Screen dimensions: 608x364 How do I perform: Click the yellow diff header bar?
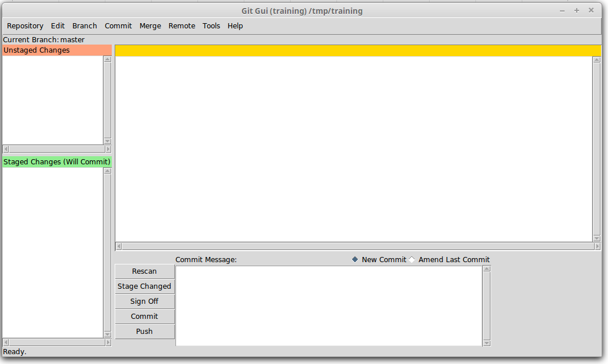click(x=358, y=51)
